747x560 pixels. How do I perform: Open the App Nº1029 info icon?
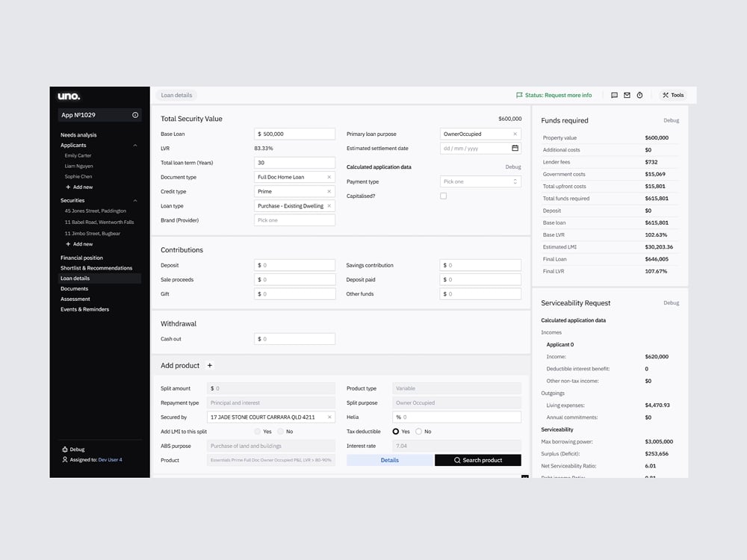pyautogui.click(x=135, y=115)
